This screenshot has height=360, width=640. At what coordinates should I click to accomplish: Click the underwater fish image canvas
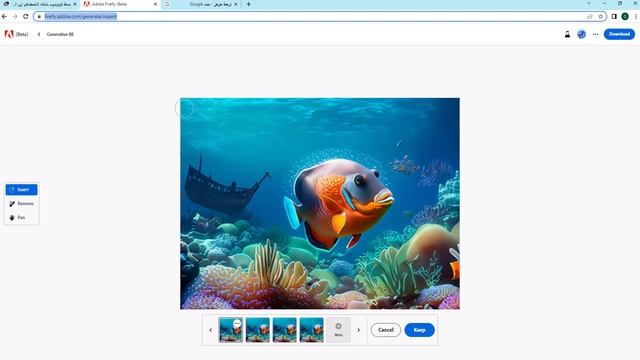tap(320, 203)
